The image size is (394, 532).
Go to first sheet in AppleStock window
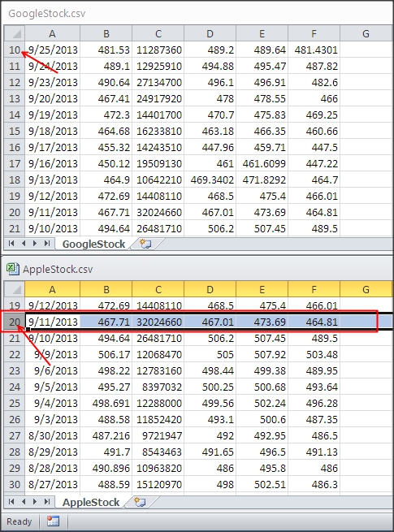pos(11,501)
